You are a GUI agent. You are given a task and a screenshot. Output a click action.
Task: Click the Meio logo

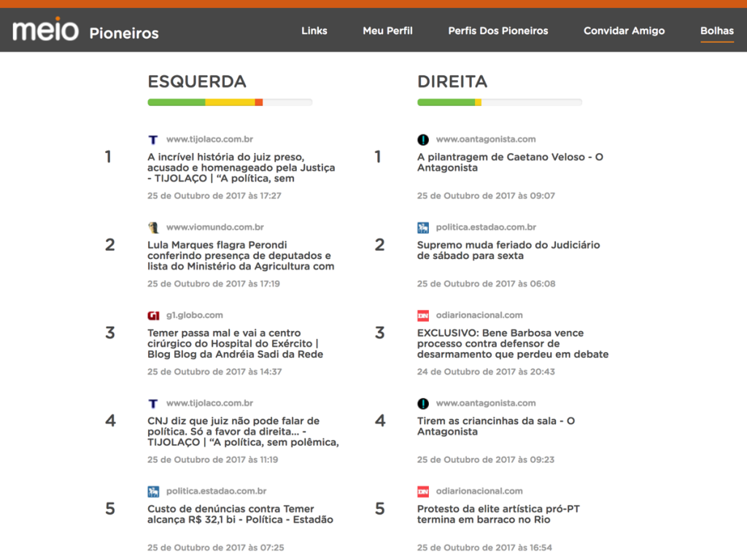[46, 29]
